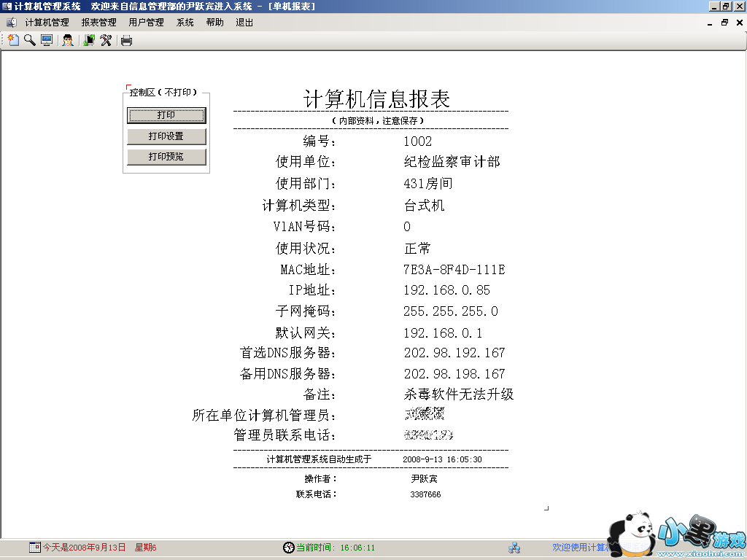This screenshot has height=560, width=747.
Task: Restore the inner report window
Action: pyautogui.click(x=724, y=23)
